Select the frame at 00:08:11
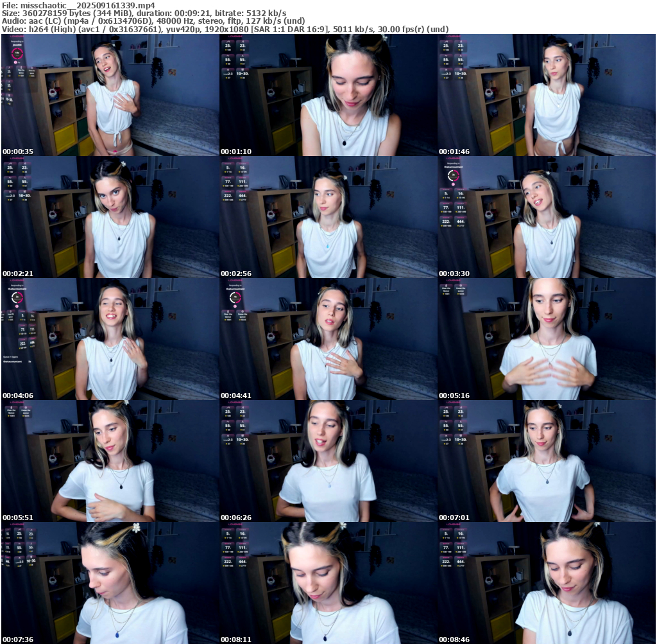The height and width of the screenshot is (644, 657). point(328,583)
